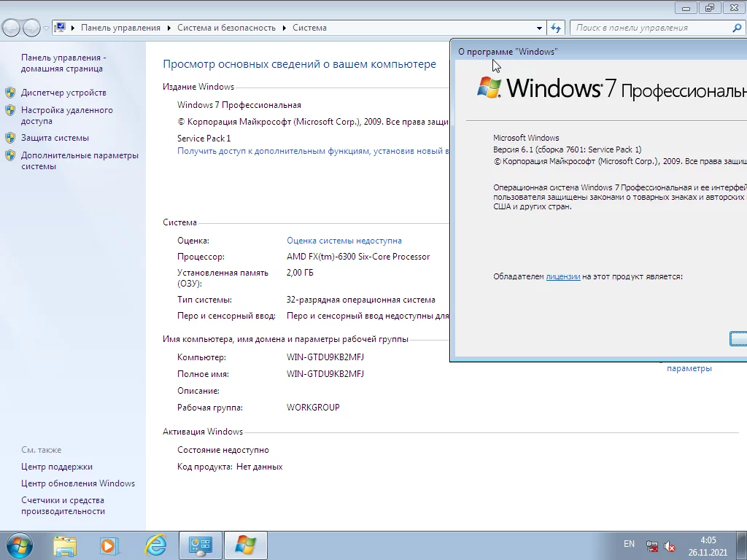Click computer name WIN-GTDU9KB2MFJ next to Компьютер
The width and height of the screenshot is (747, 560).
point(325,357)
